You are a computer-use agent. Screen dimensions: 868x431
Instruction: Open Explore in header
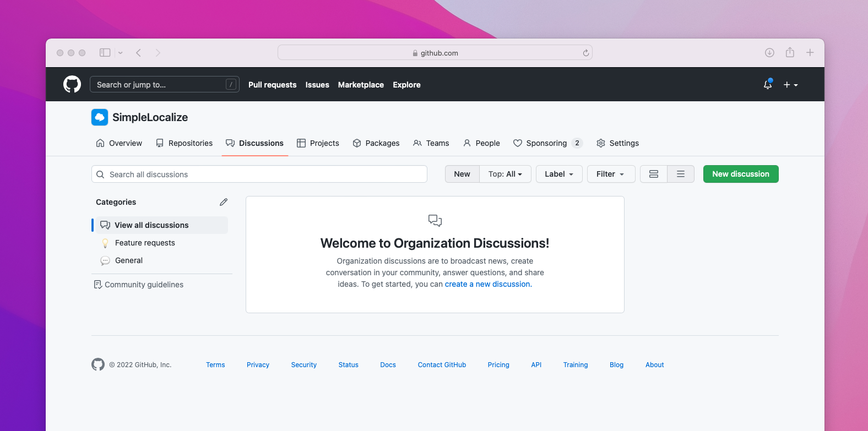[406, 85]
